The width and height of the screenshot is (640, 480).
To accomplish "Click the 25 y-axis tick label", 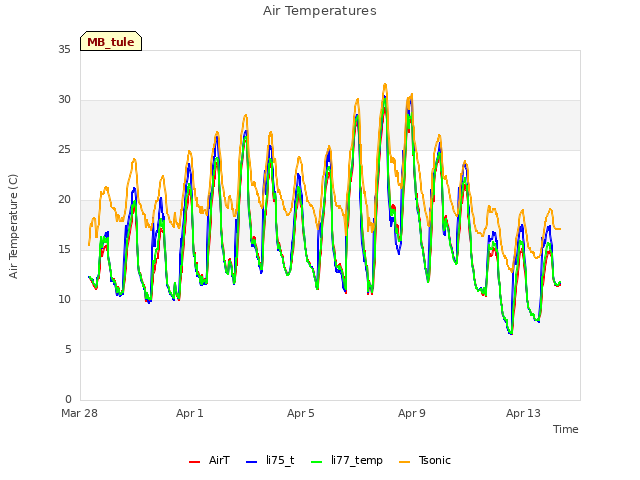I will click(x=64, y=149).
